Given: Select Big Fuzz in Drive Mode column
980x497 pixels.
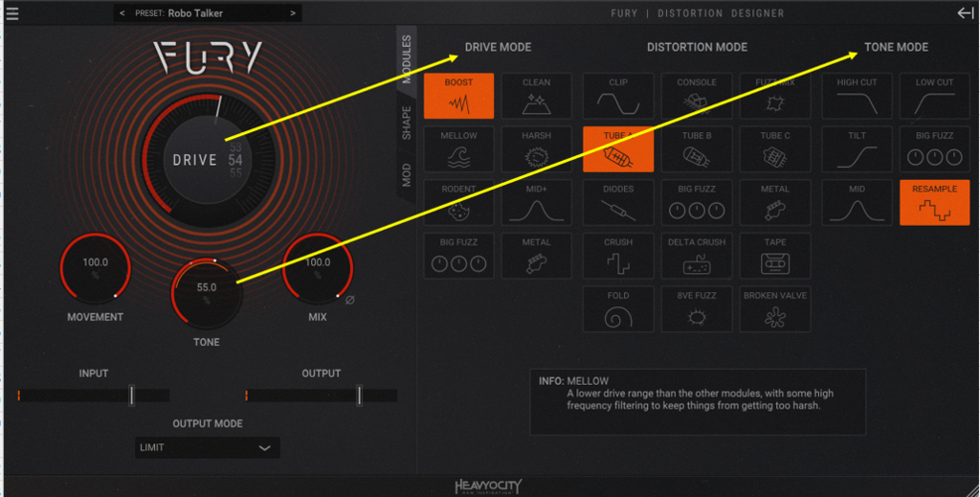Looking at the screenshot, I should coord(458,256).
